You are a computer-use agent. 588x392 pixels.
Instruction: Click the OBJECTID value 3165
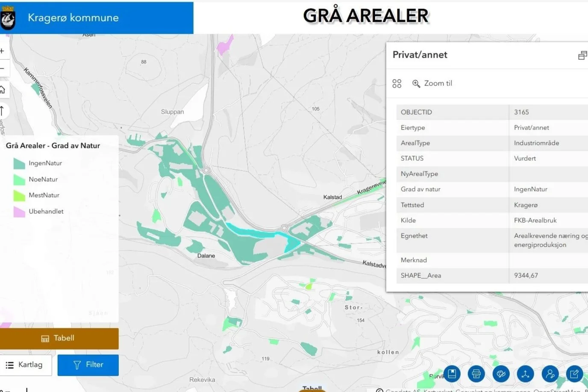[521, 112]
